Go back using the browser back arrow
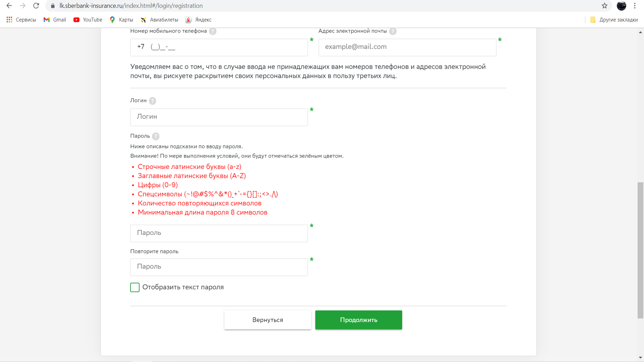 pyautogui.click(x=9, y=6)
